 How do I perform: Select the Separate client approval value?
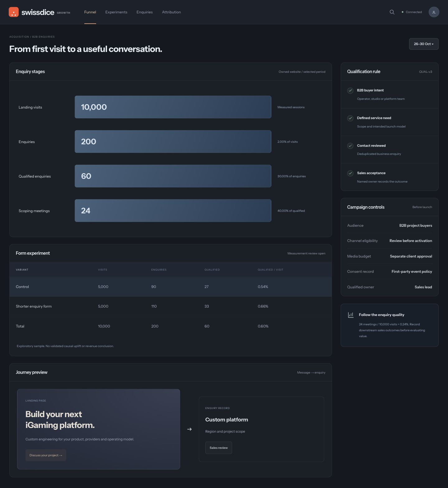tap(411, 256)
